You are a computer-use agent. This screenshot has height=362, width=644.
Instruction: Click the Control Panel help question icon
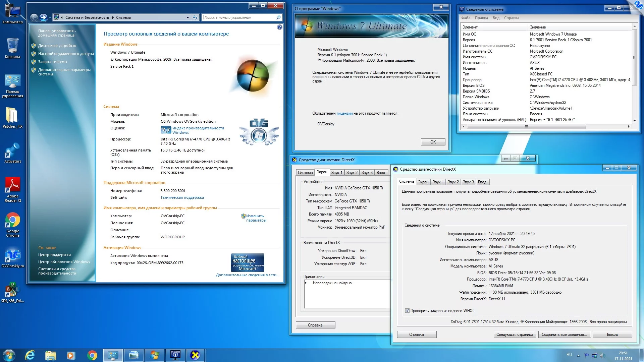point(280,27)
